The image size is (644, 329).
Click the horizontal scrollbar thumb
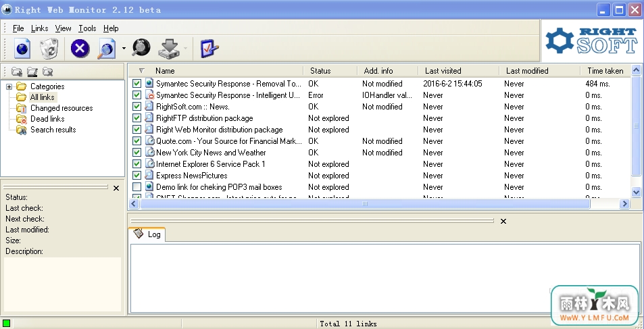365,203
